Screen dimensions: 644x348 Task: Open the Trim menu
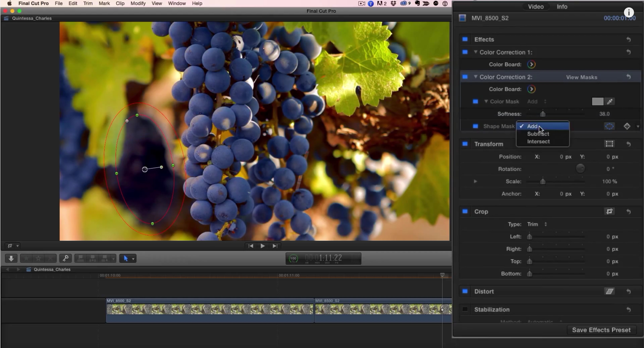point(88,3)
